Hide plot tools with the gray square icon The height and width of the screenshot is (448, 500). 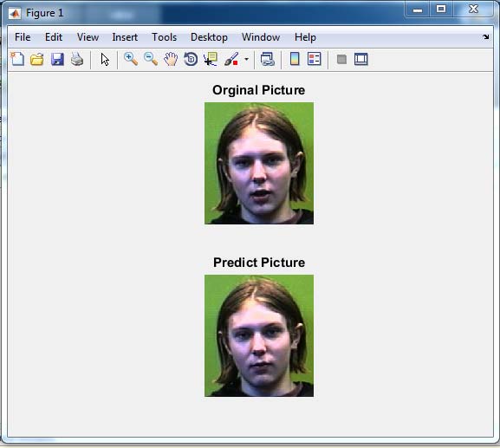click(341, 59)
